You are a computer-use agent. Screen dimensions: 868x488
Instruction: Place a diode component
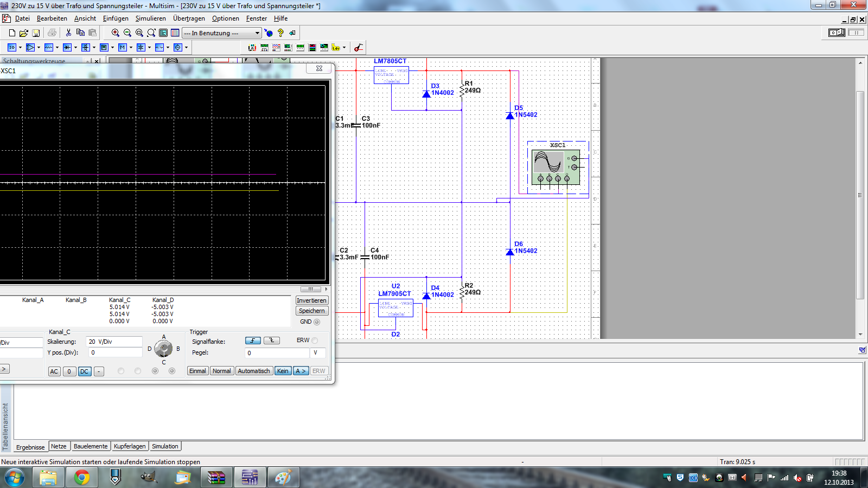click(67, 48)
